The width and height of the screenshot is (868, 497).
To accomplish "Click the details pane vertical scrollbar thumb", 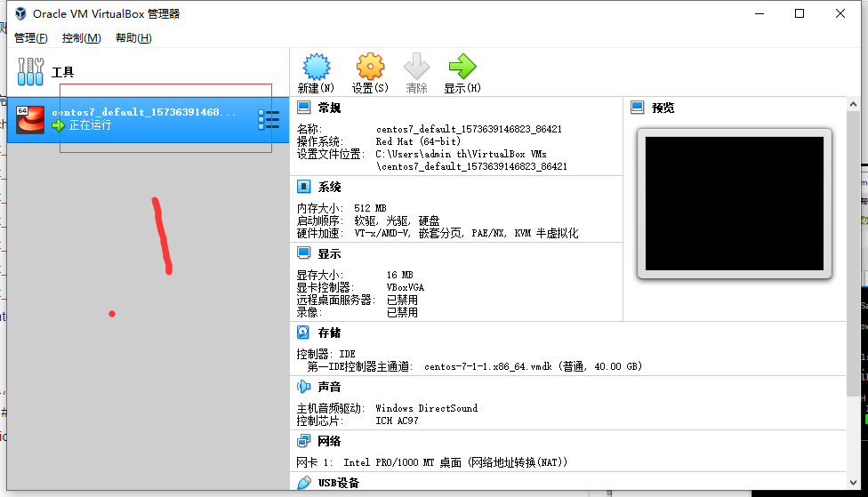I will click(x=853, y=253).
